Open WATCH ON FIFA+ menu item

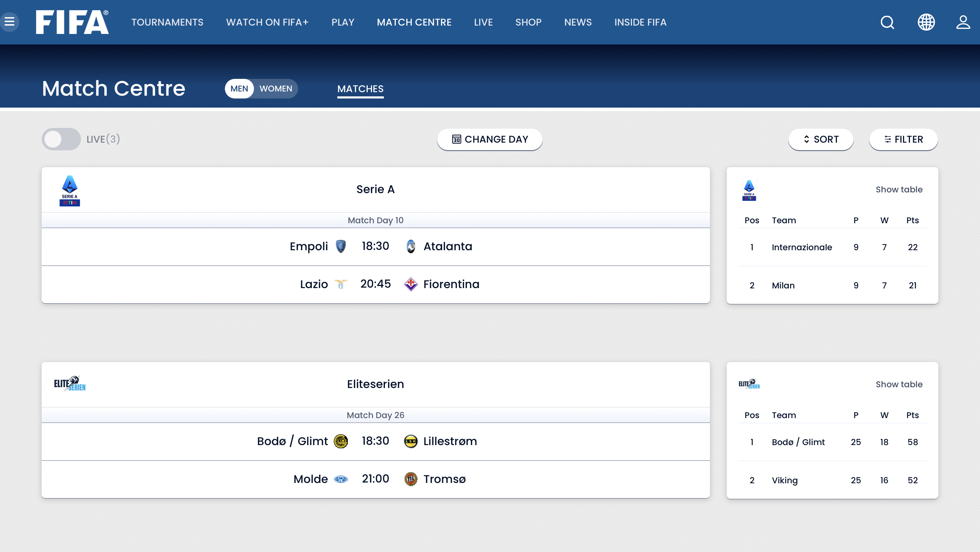pyautogui.click(x=268, y=22)
